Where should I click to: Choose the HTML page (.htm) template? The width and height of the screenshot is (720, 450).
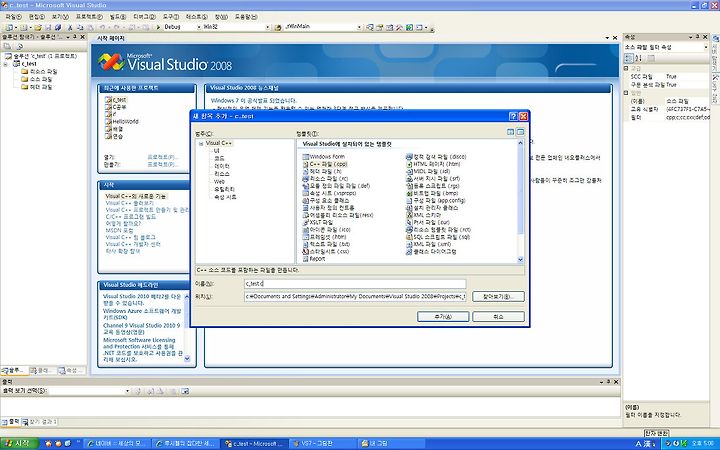coord(433,164)
